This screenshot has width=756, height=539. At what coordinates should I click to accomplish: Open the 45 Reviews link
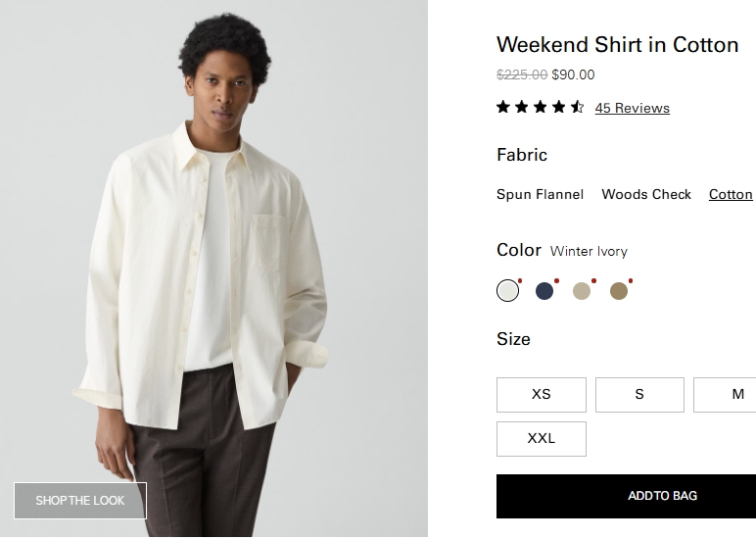click(633, 109)
